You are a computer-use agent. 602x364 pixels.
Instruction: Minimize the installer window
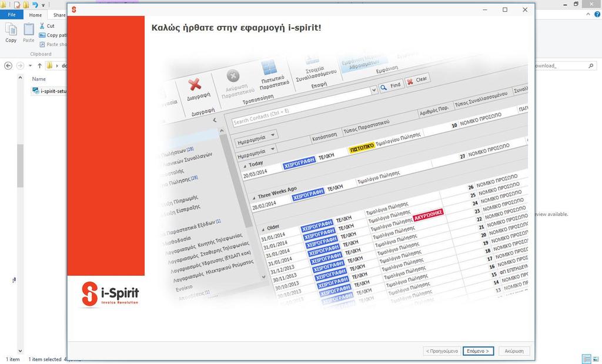(x=485, y=9)
